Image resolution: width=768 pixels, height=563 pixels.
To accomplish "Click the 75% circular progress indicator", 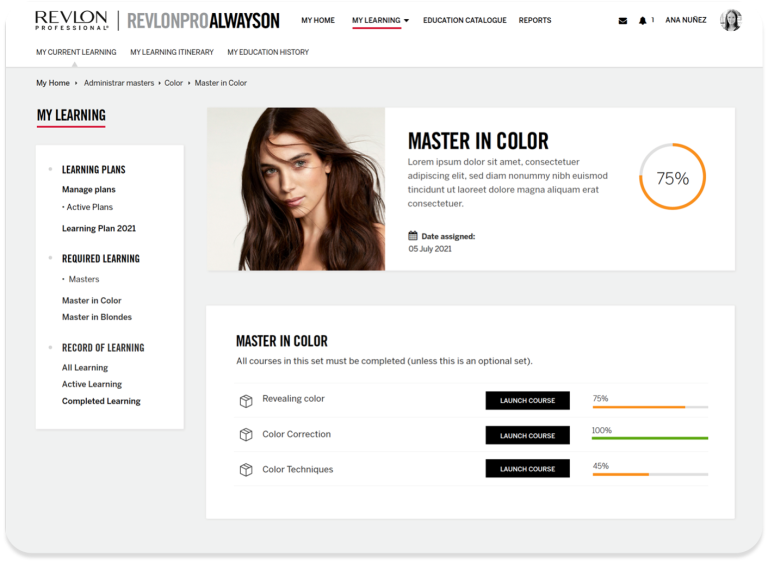I will [672, 176].
